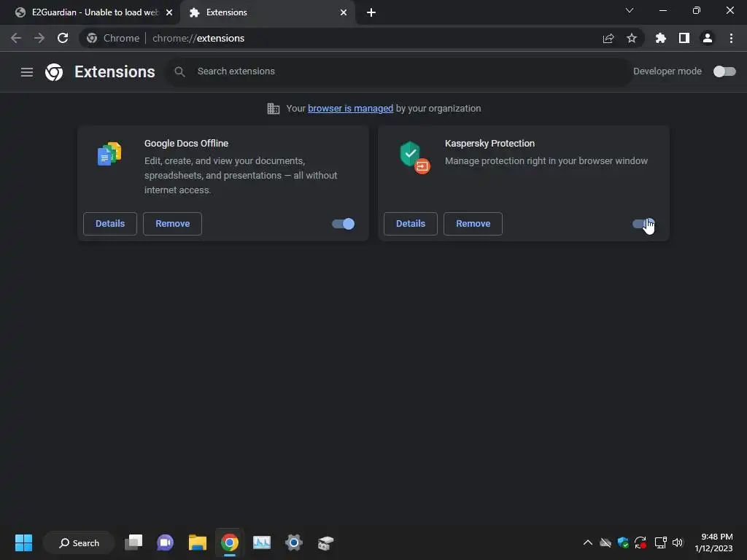Viewport: 747px width, 560px height.
Task: Click the Google Docs Offline icon
Action: [109, 154]
